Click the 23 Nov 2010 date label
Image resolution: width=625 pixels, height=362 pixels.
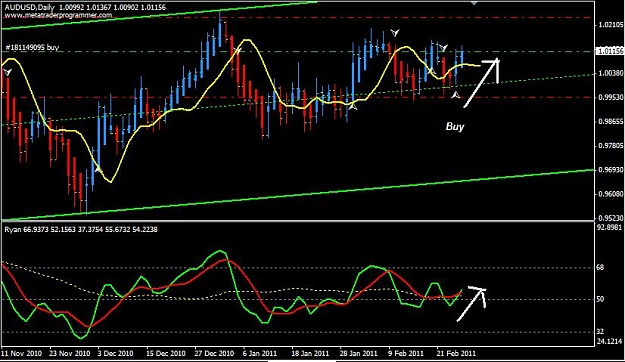pyautogui.click(x=70, y=353)
